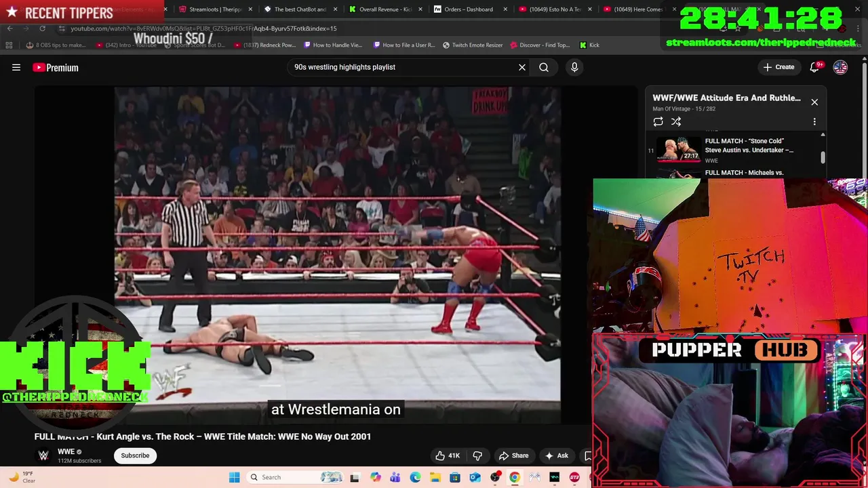The image size is (868, 488).
Task: Open Windows Start menu
Action: point(234,477)
